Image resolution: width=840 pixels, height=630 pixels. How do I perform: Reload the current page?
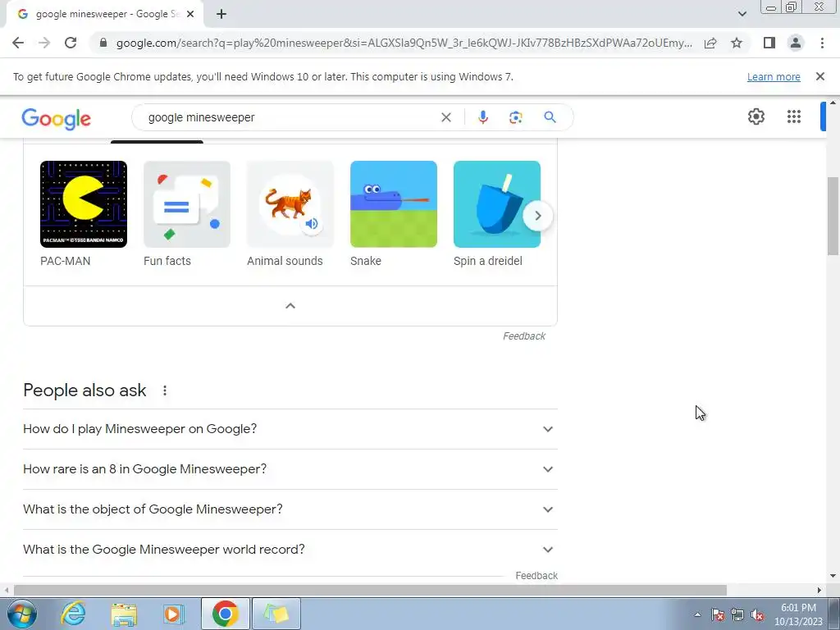(x=71, y=43)
